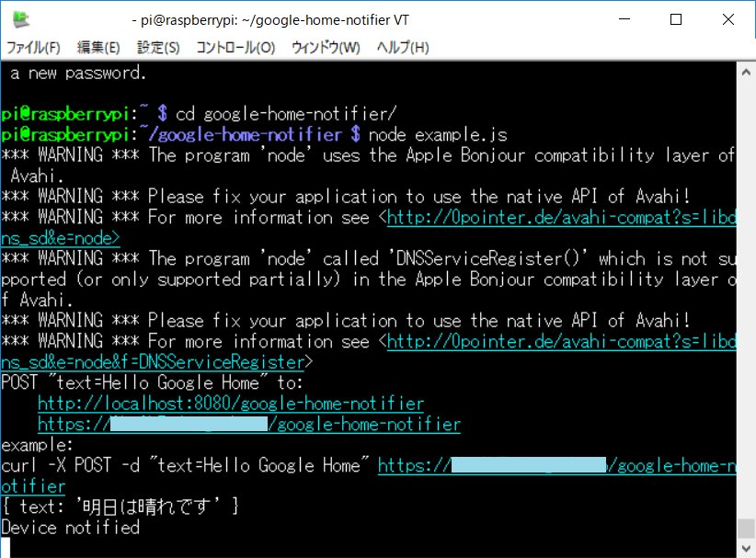Open the https link after the curl command
This screenshot has width=756, height=558.
[x=556, y=466]
